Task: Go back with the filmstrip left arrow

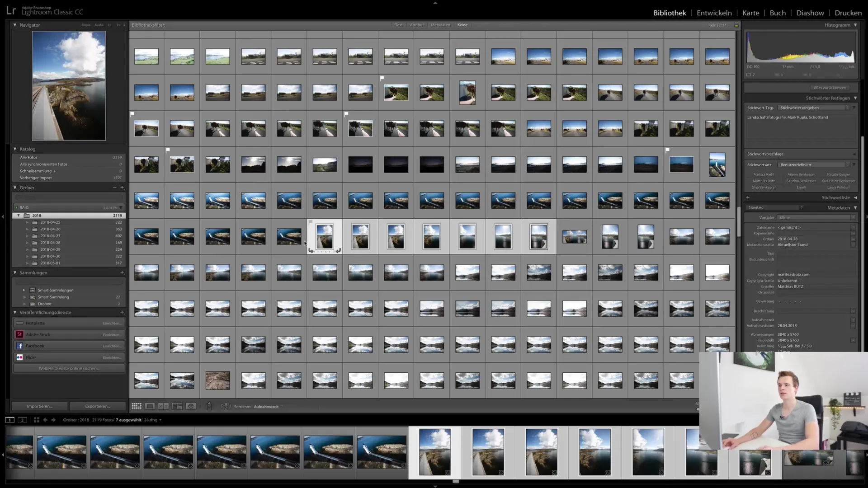Action: pos(45,420)
